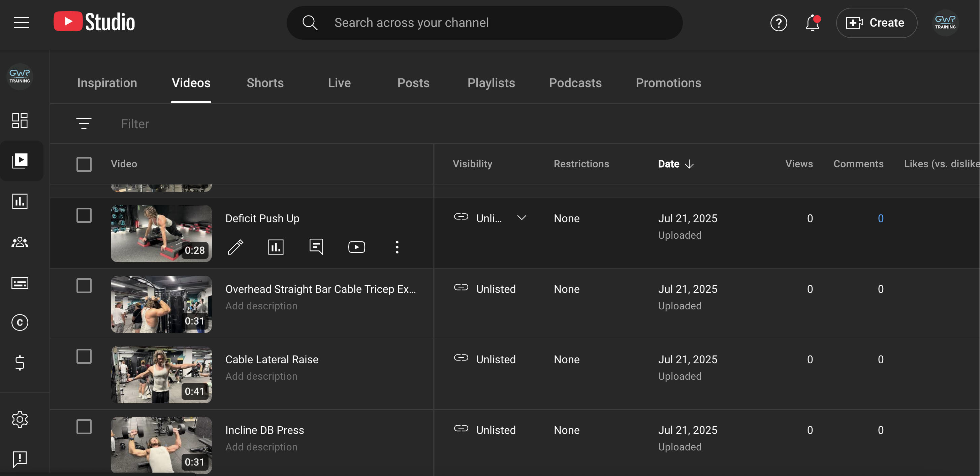Click the pencil edit icon for Deficit Push Up
The height and width of the screenshot is (476, 980).
click(235, 247)
